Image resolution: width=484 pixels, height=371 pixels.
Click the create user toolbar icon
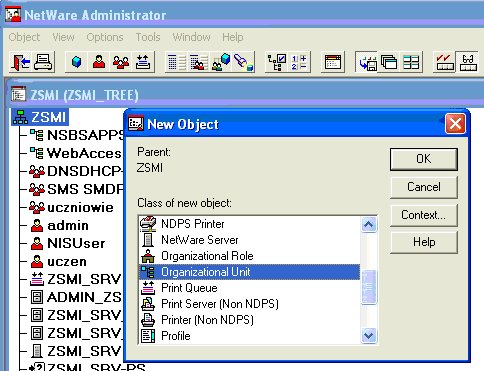click(x=99, y=62)
